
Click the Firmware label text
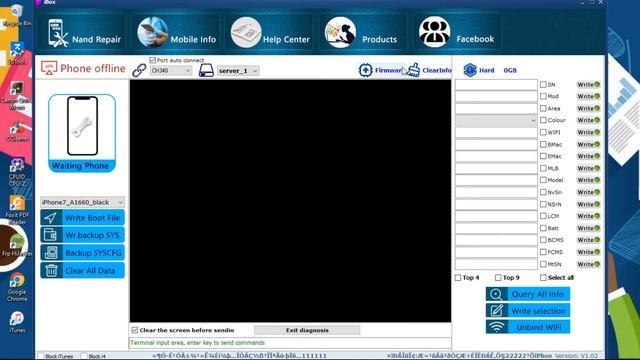click(x=388, y=70)
